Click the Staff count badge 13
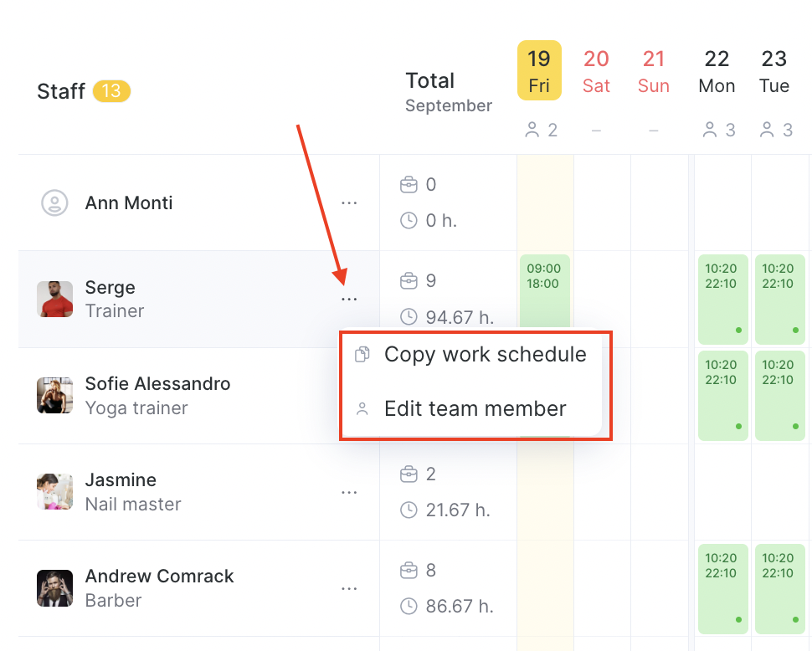Image resolution: width=812 pixels, height=651 pixels. (x=111, y=90)
